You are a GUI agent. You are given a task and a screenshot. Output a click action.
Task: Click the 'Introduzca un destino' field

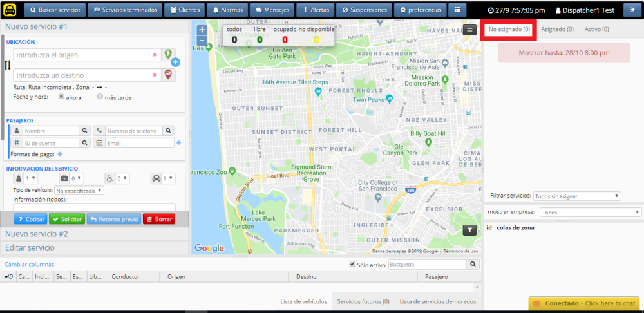[x=87, y=75]
